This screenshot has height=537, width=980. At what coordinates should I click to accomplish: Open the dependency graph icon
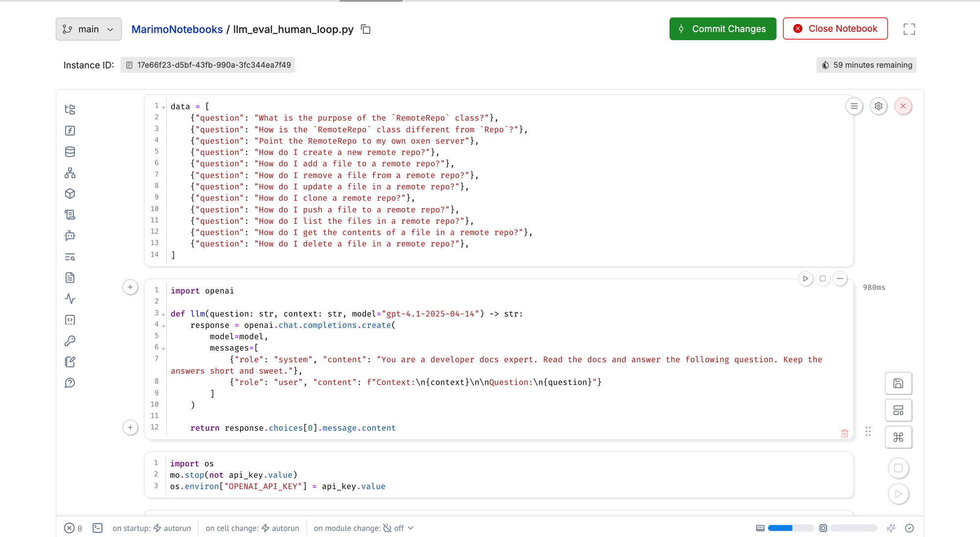(x=70, y=173)
